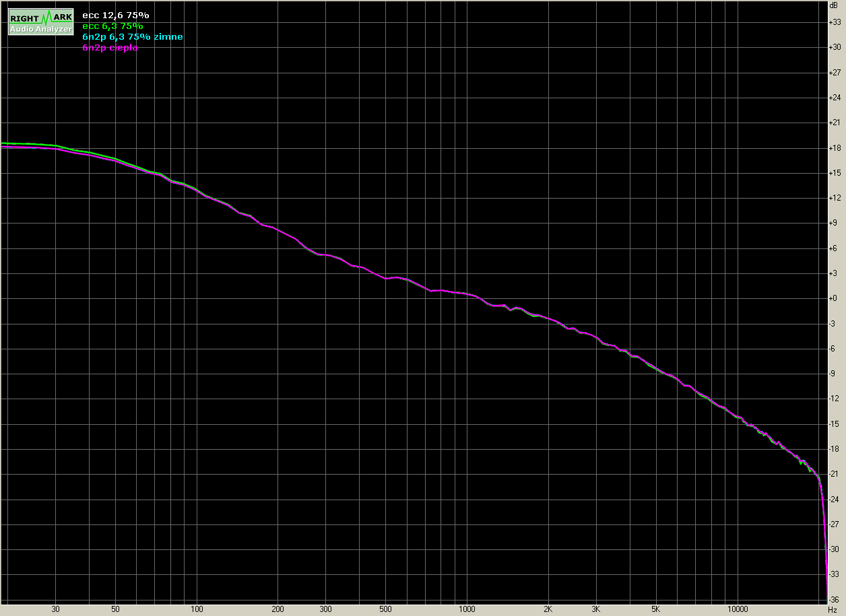The height and width of the screenshot is (616, 846).
Task: Select the 100 Hz mark on the horizontal axis
Action: (197, 609)
